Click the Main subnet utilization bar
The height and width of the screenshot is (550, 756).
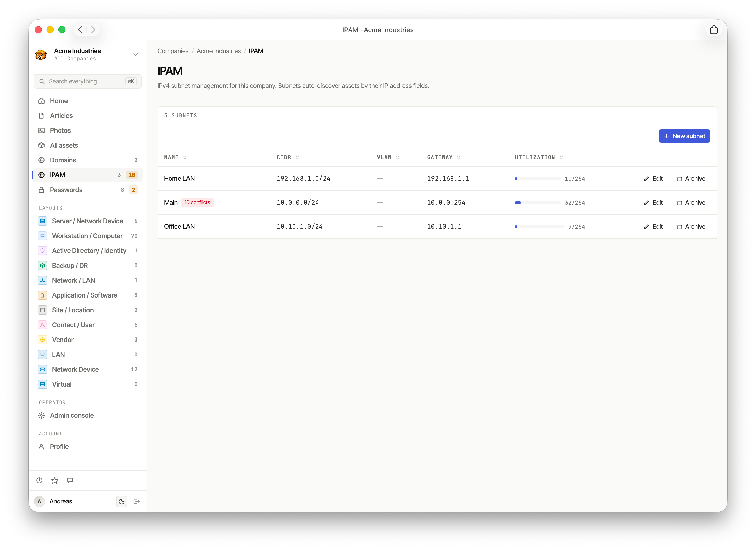pyautogui.click(x=537, y=203)
